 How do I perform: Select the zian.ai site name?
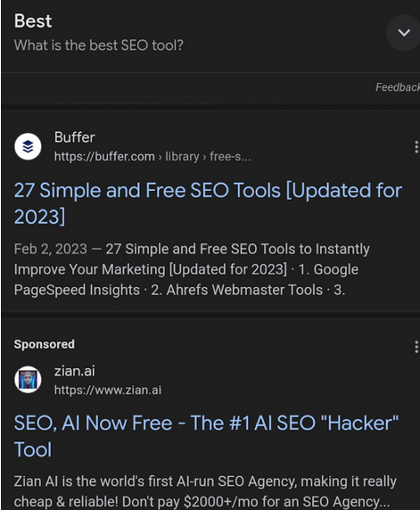coord(75,371)
